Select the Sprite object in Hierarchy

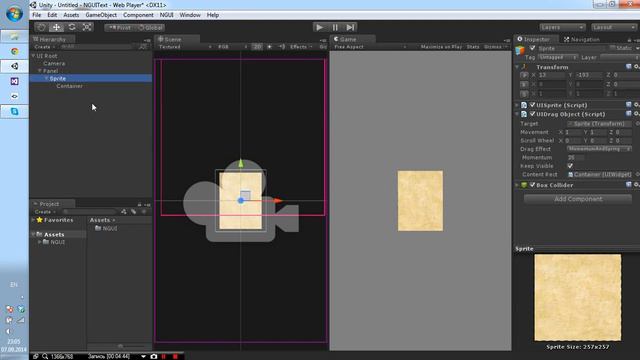(x=58, y=78)
